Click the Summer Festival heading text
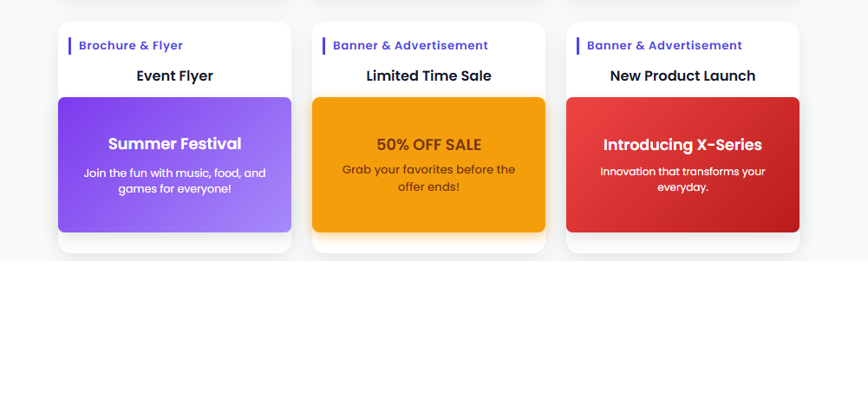868x399 pixels. pos(174,144)
